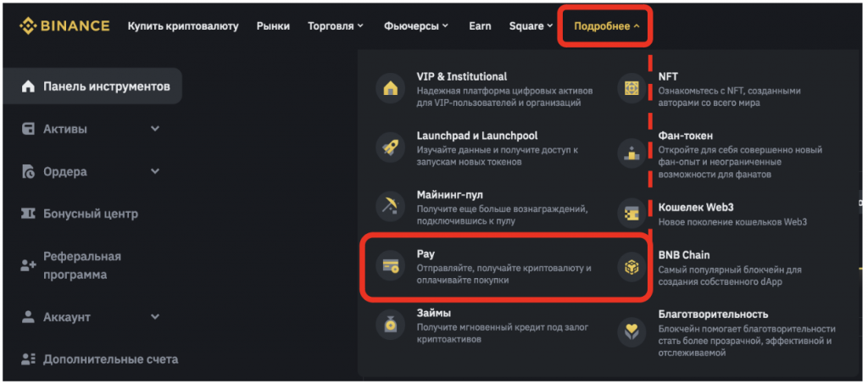
Task: Click the loans money bag icon
Action: point(391,326)
